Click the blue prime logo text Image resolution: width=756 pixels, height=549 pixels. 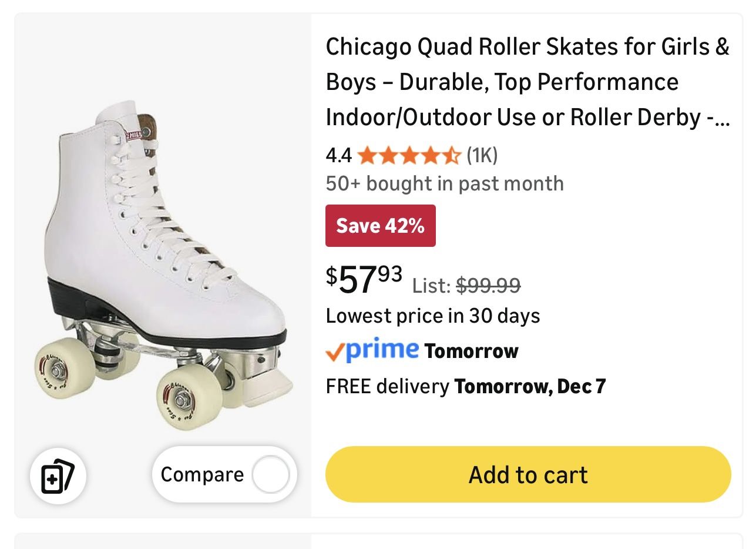[x=381, y=350]
